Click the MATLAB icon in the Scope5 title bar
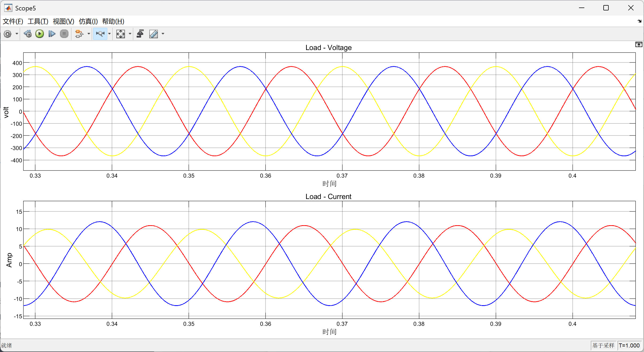This screenshot has width=644, height=352. click(x=8, y=8)
